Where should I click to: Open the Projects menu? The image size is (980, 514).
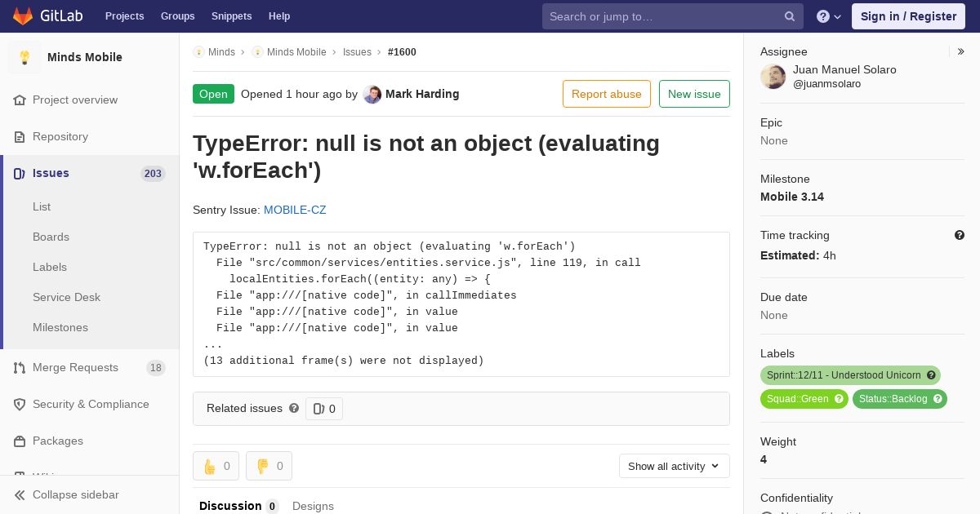(x=124, y=16)
